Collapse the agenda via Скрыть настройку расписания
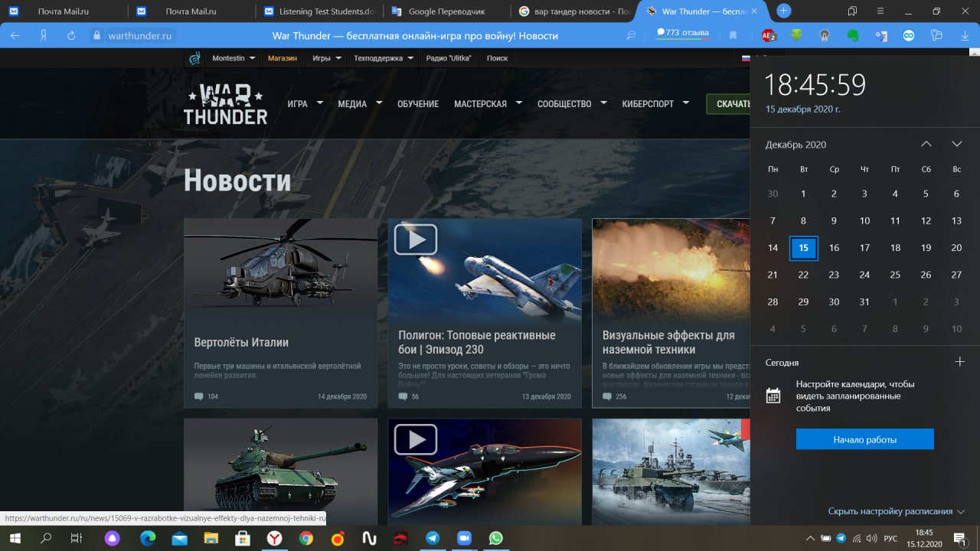Screen dimensions: 980x551 896,511
